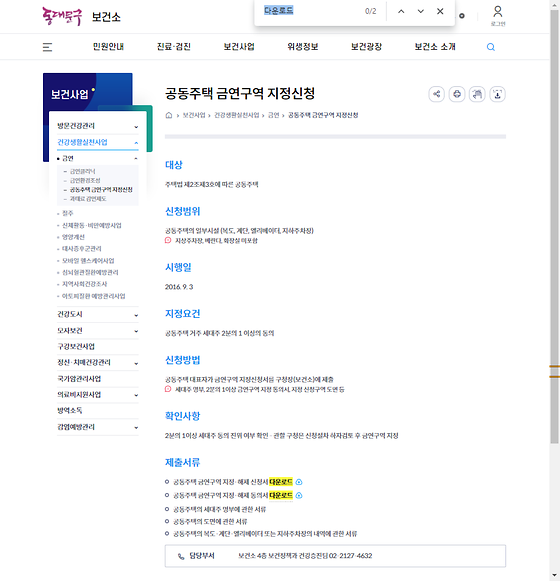Open 신체활동·비만예방사업 sidebar item
This screenshot has width=560, height=581.
pos(92,225)
